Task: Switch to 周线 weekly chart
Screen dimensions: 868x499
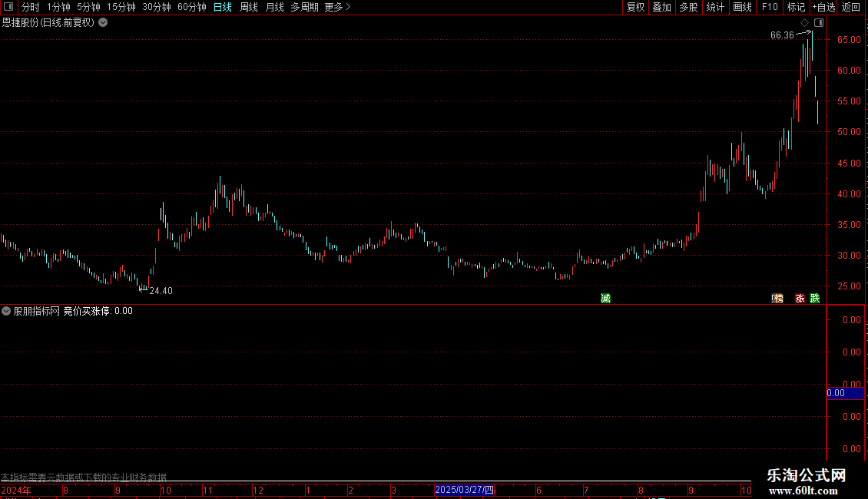Action: [x=249, y=7]
